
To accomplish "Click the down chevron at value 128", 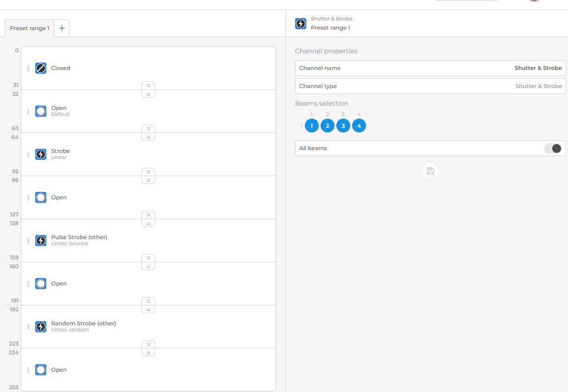I will pyautogui.click(x=148, y=223).
